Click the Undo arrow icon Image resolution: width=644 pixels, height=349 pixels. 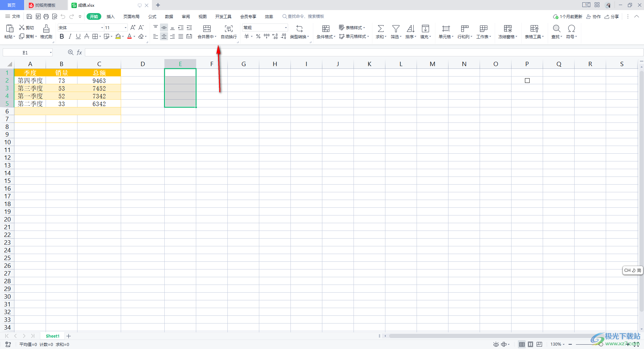pos(63,16)
